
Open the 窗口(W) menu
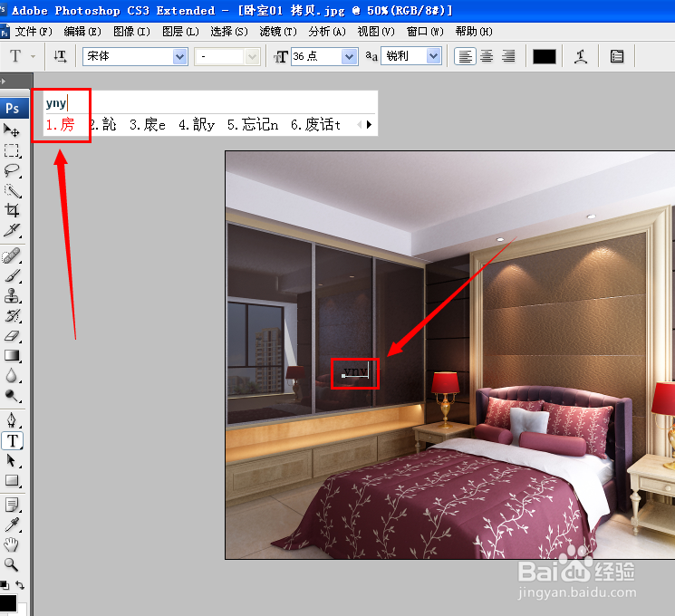(425, 32)
